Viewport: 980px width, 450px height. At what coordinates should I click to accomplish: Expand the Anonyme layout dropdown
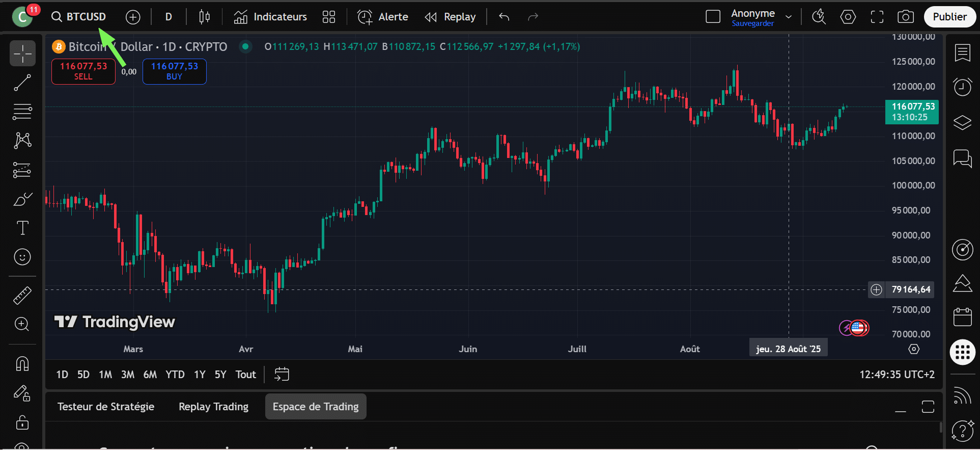point(789,17)
